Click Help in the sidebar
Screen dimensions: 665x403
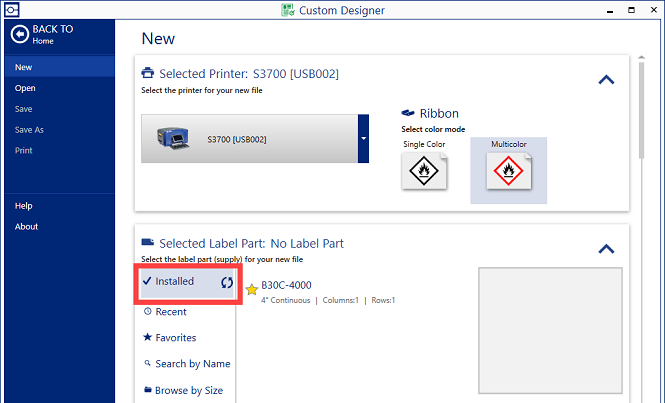(24, 206)
